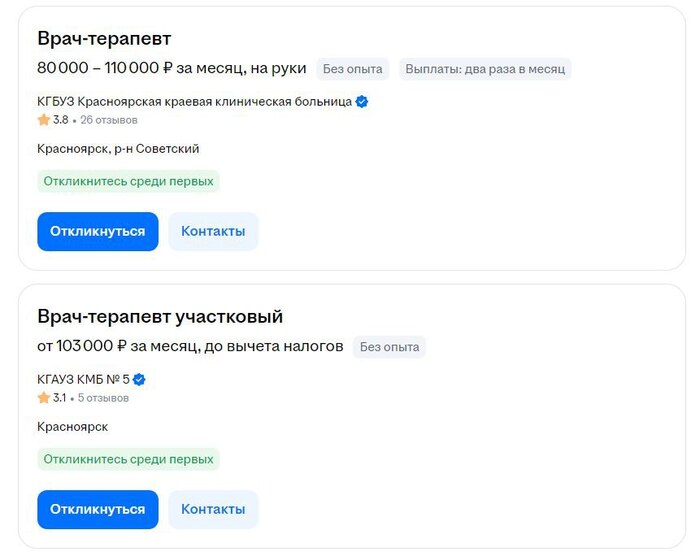
Task: Click the Выплаты: два раза в месяц tag
Action: (x=485, y=69)
